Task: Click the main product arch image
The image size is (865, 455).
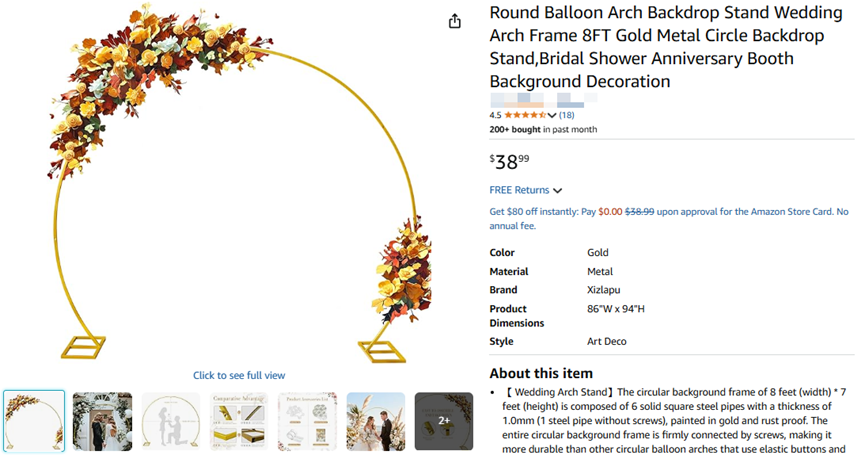Action: click(240, 190)
